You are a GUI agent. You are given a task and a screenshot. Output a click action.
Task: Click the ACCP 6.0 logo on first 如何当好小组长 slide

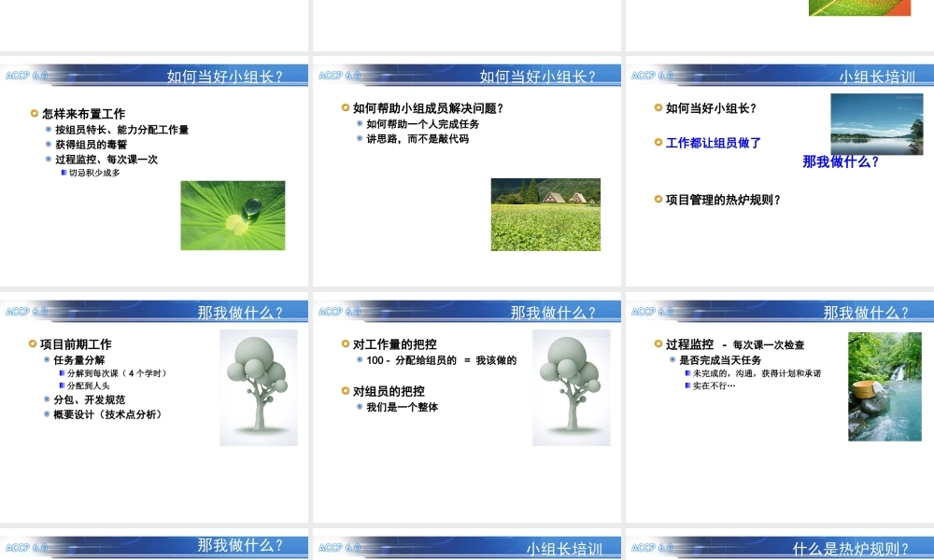26,73
